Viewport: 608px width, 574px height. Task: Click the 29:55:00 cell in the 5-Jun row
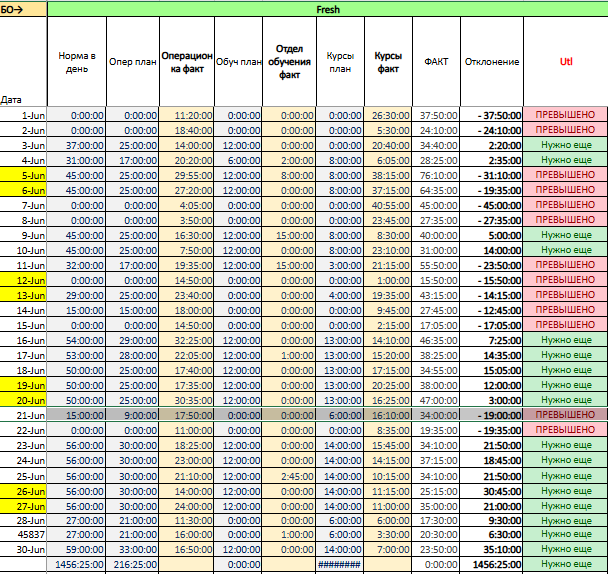[187, 175]
